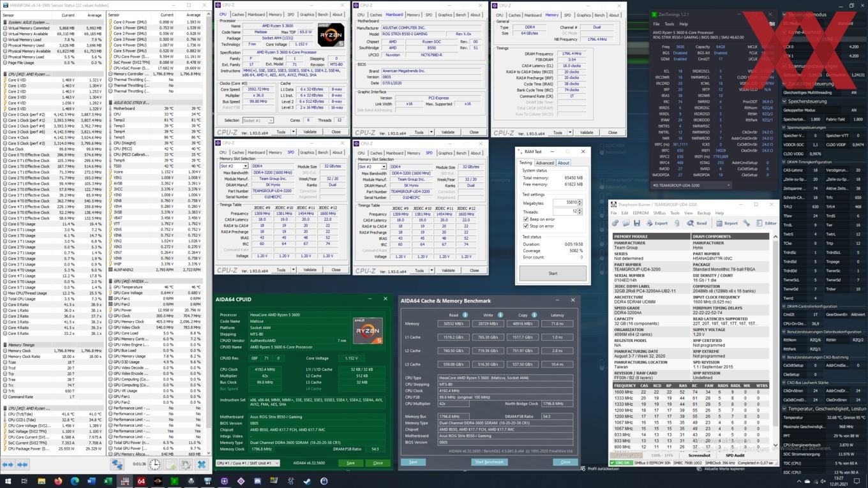This screenshot has width=868, height=488.
Task: Click Validate in CPU-Z CPU window
Action: pos(310,132)
